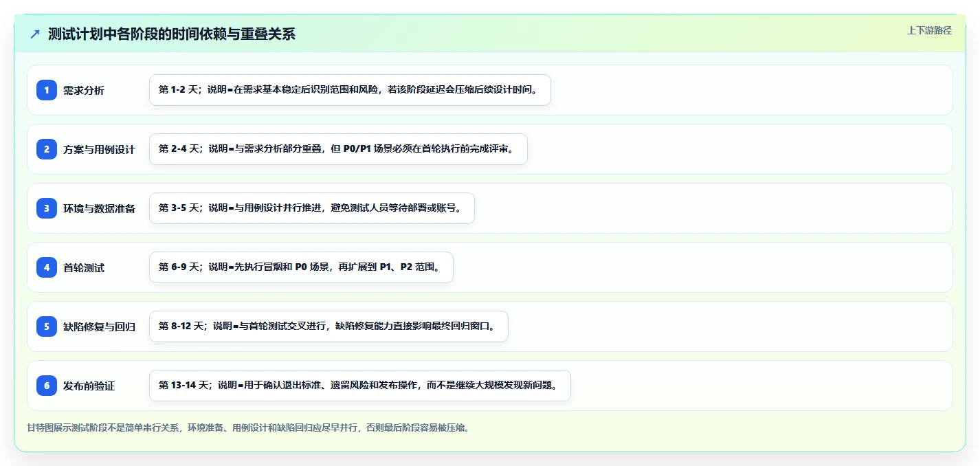Click step number badge 5
Viewport: 980px width, 466px height.
[47, 326]
